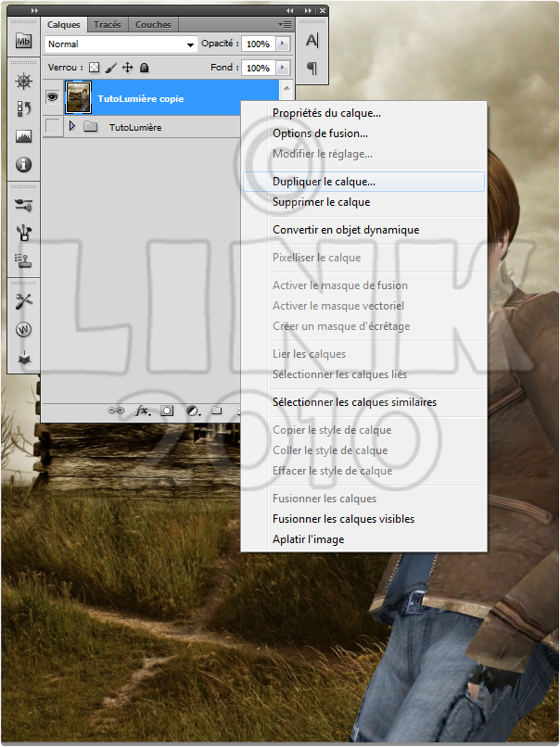Open the Opacité slider arrow

click(x=283, y=44)
